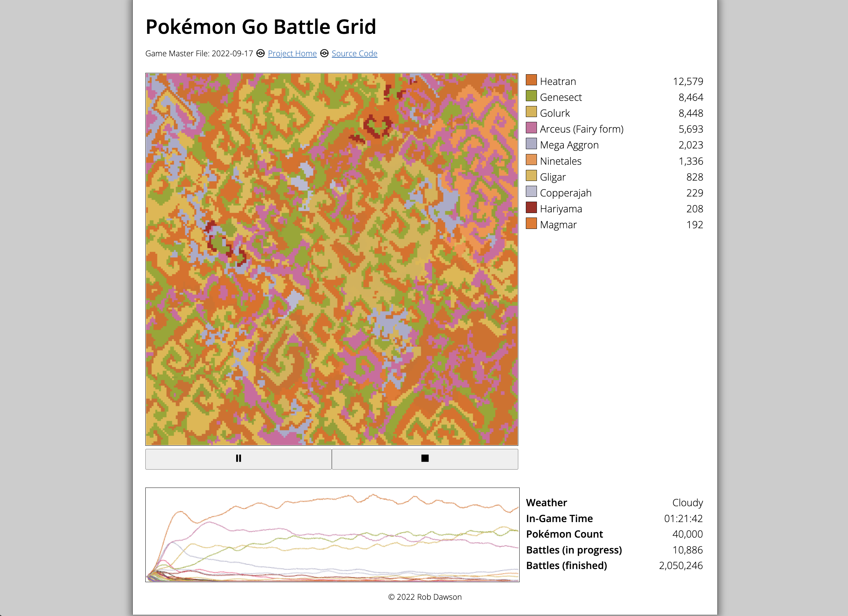Click the Weather value Cloudy
848x616 pixels.
687,503
